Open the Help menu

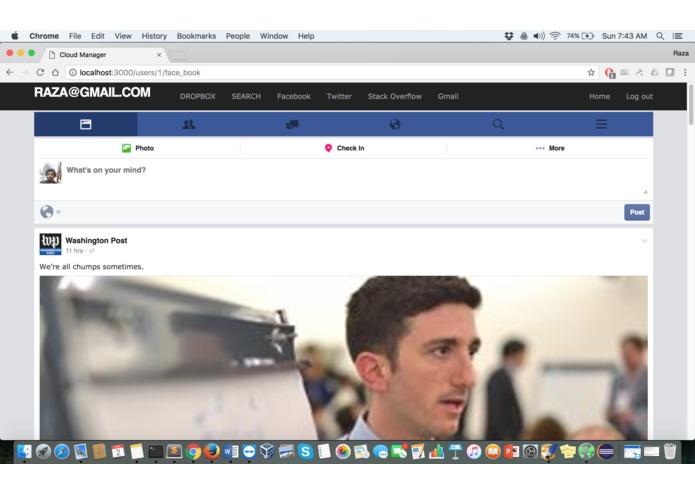[306, 36]
